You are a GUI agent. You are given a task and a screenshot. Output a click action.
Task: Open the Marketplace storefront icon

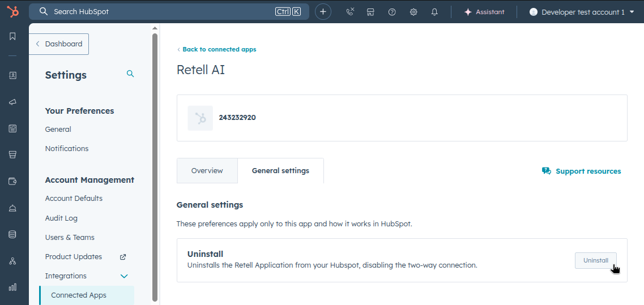click(x=370, y=12)
